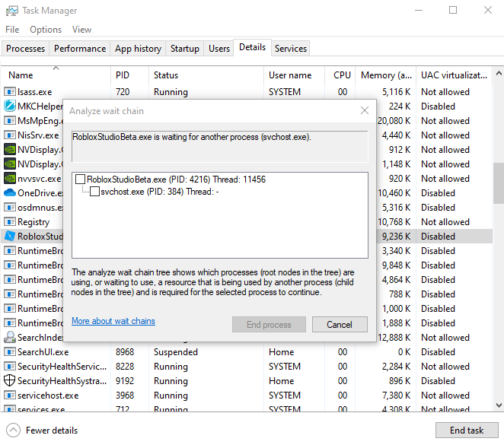The image size is (504, 448).
Task: Open the Options menu
Action: coord(46,30)
